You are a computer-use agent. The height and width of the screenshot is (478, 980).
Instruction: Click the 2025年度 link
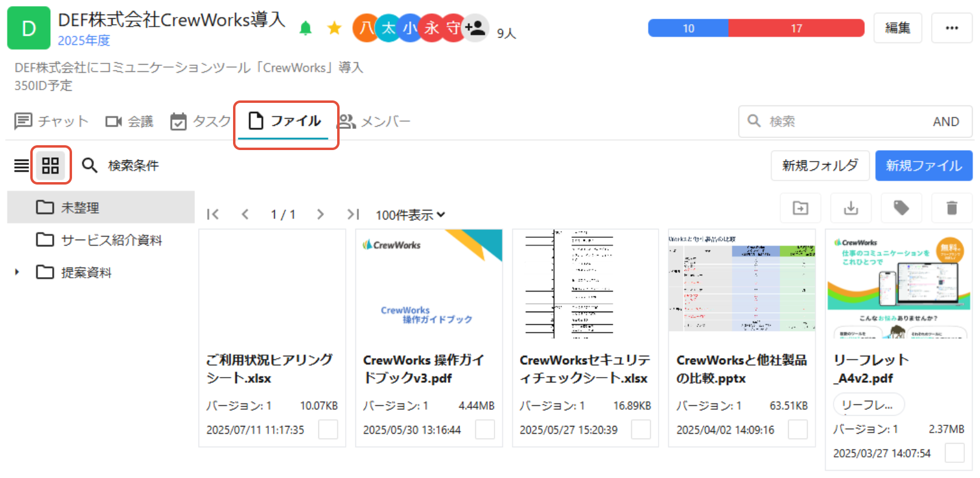tap(84, 41)
